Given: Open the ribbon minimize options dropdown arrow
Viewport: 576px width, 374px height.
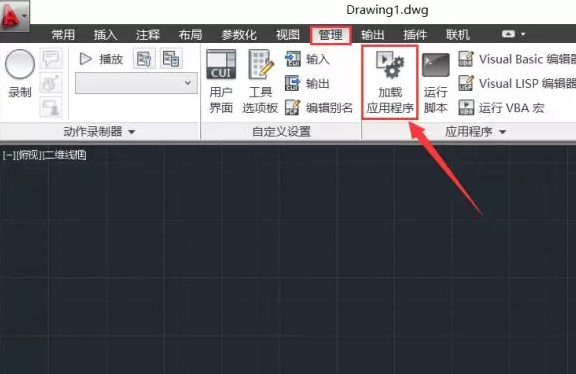Looking at the screenshot, I should [x=523, y=34].
